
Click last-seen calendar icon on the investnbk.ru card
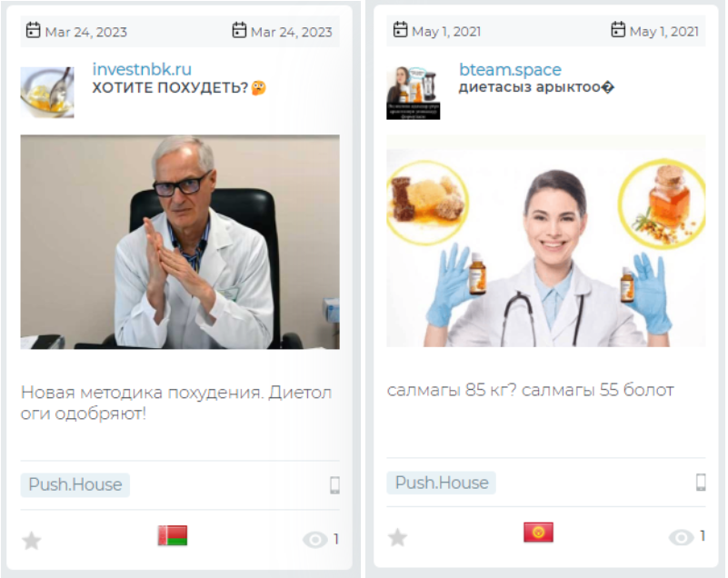[x=239, y=30]
